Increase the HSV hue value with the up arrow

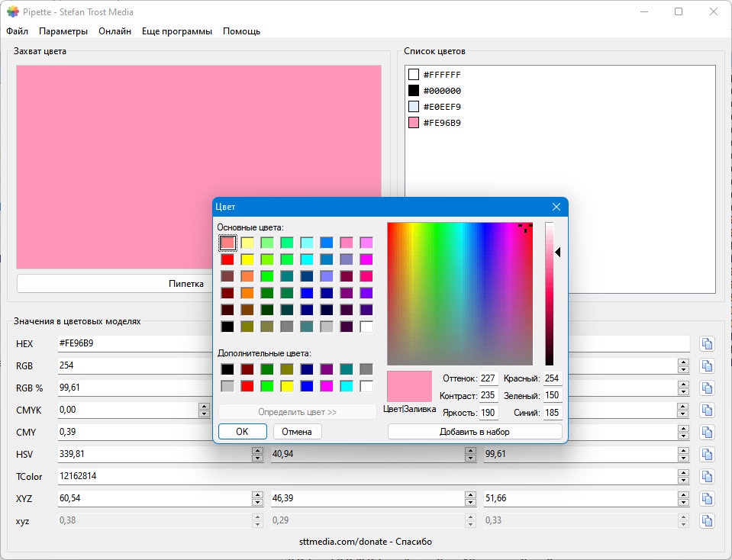[x=257, y=450]
